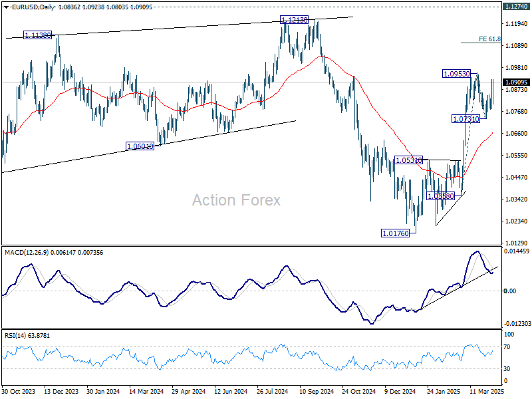Click the 24 Oct 2024 date label

coord(359,391)
